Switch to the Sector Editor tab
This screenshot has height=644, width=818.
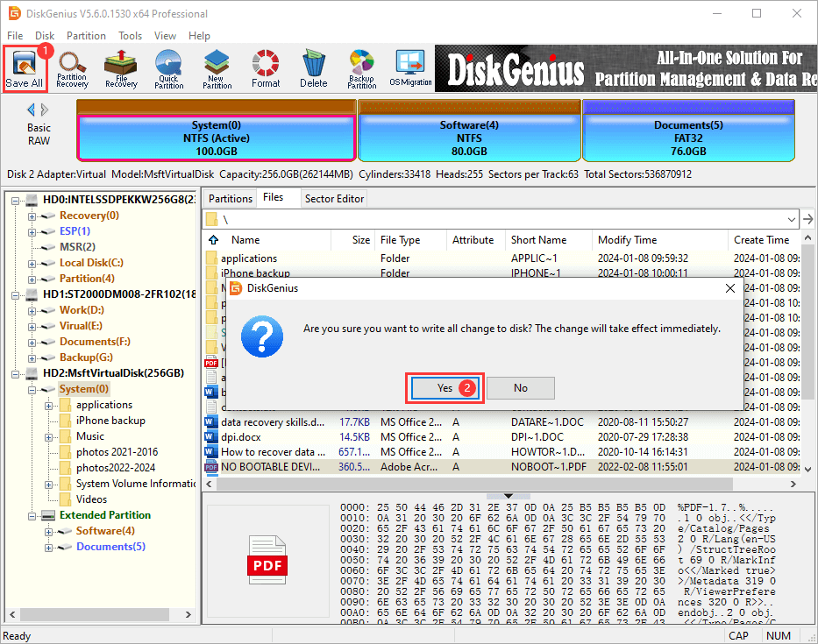point(334,199)
